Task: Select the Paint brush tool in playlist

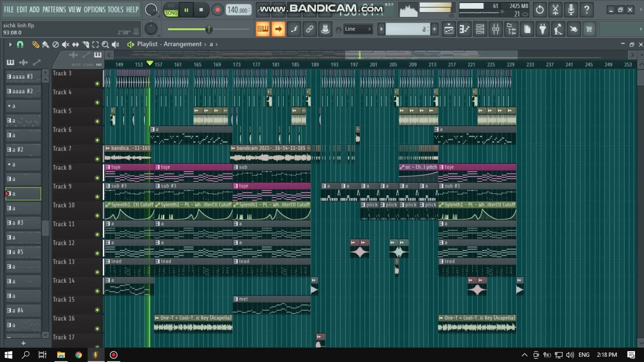Action: click(x=45, y=44)
